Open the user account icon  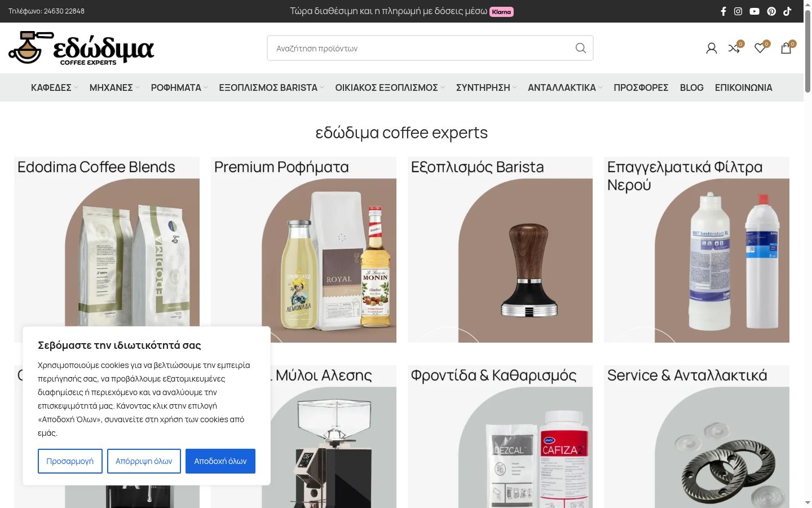712,49
